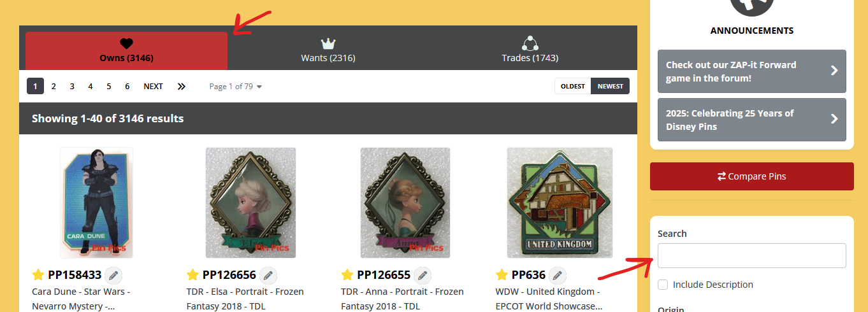Image resolution: width=868 pixels, height=312 pixels.
Task: Click the edit pencil beside PP636
Action: (558, 275)
